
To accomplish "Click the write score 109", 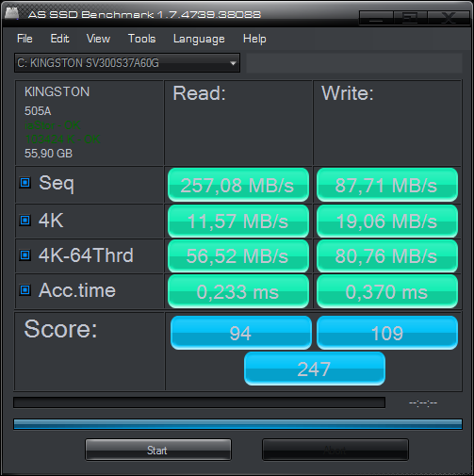I will coord(387,333).
